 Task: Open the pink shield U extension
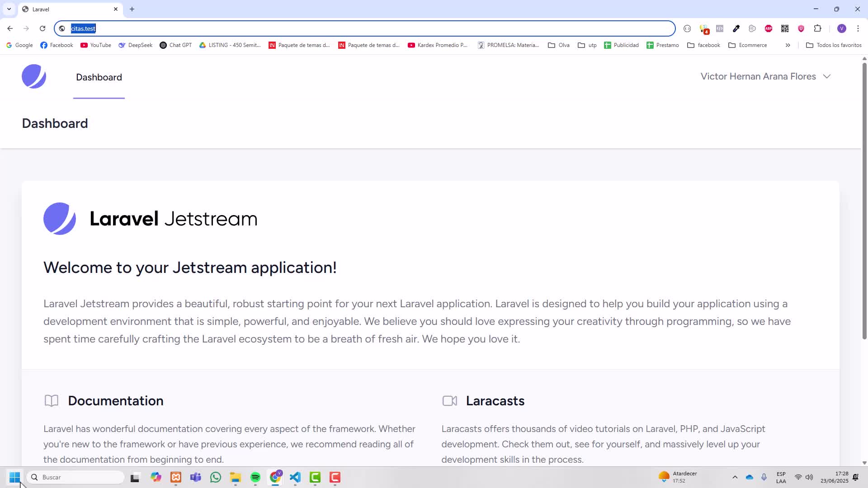coord(801,28)
